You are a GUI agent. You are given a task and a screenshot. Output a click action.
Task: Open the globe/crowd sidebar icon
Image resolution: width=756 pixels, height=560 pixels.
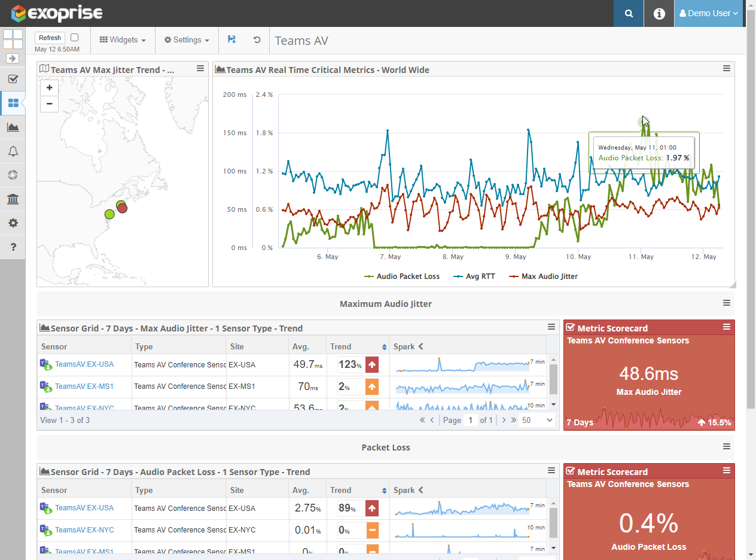pos(13,175)
